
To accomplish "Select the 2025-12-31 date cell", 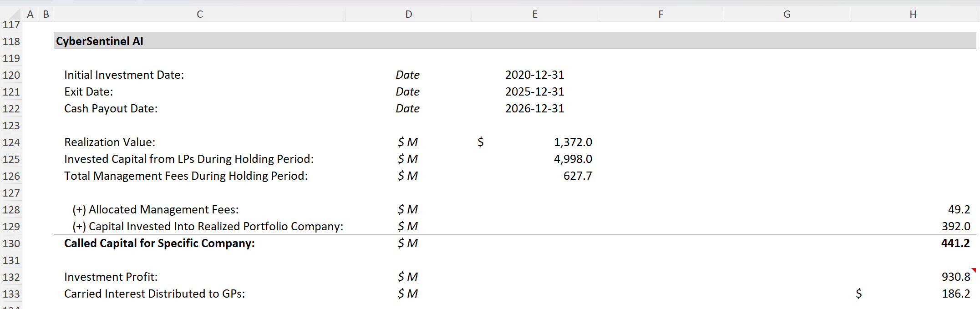I will pyautogui.click(x=535, y=91).
